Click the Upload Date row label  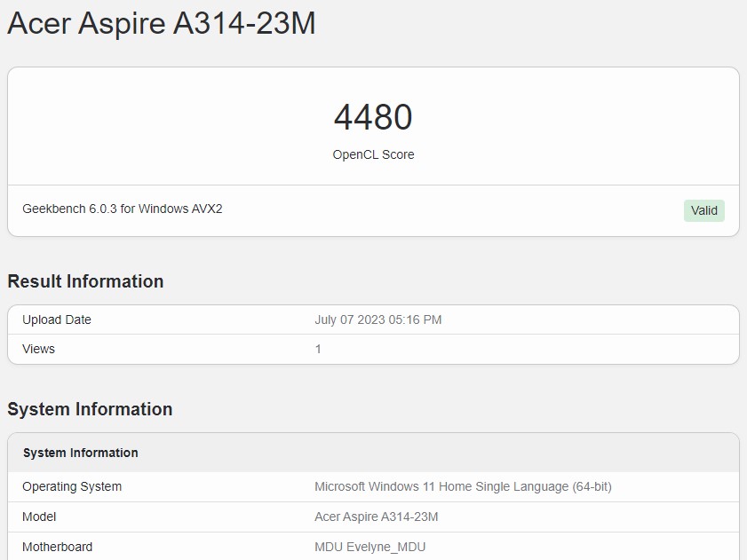57,319
